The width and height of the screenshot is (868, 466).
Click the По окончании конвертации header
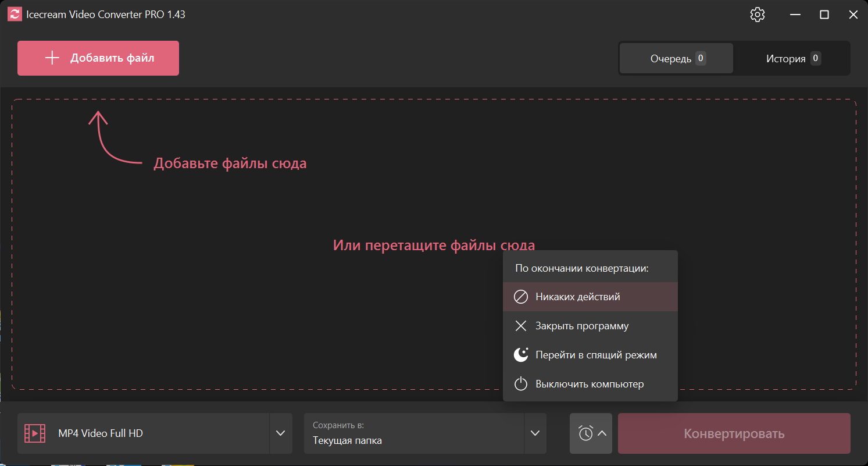582,269
